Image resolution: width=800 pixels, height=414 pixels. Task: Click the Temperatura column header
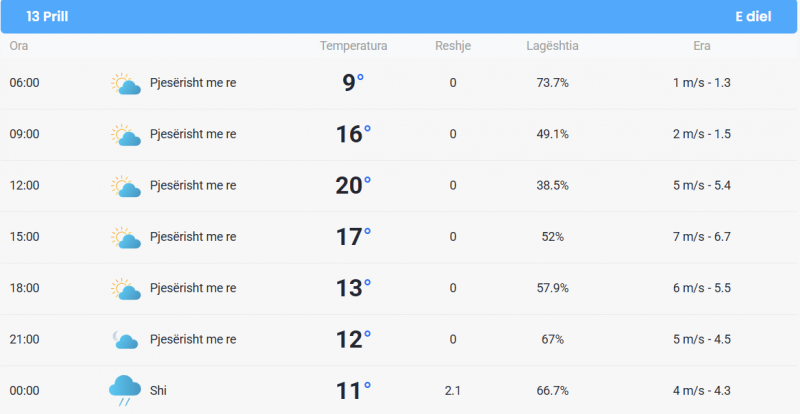click(x=354, y=46)
